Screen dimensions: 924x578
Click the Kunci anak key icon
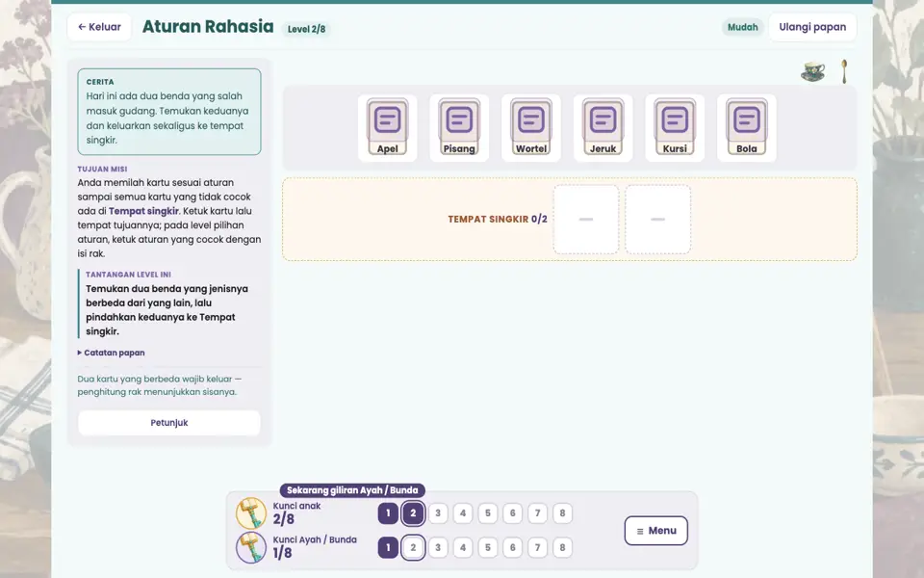[251, 512]
